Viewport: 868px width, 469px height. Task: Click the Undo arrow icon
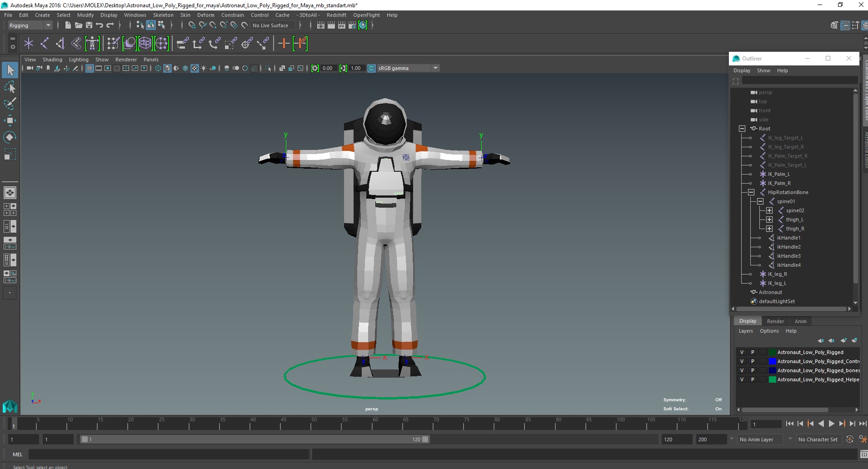100,25
